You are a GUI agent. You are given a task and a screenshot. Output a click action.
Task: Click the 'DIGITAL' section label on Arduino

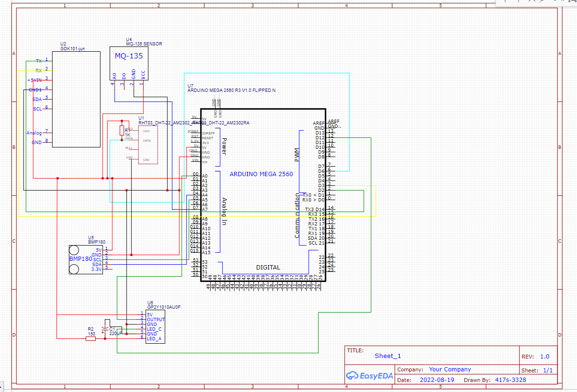coord(268,267)
